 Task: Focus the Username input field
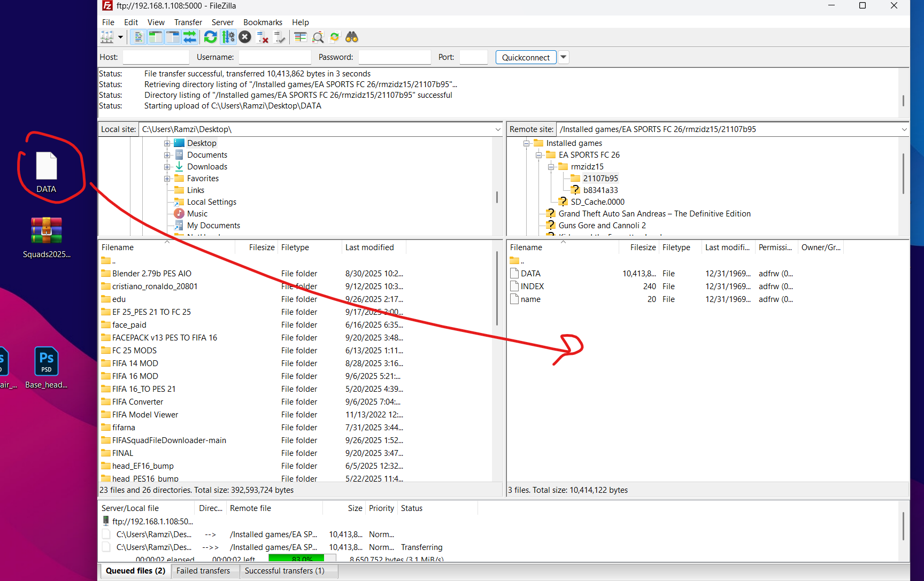275,57
